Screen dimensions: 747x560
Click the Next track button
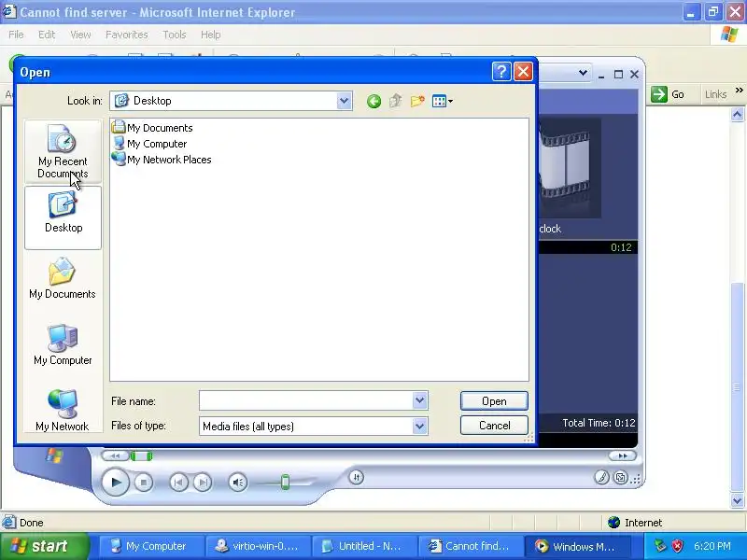203,483
